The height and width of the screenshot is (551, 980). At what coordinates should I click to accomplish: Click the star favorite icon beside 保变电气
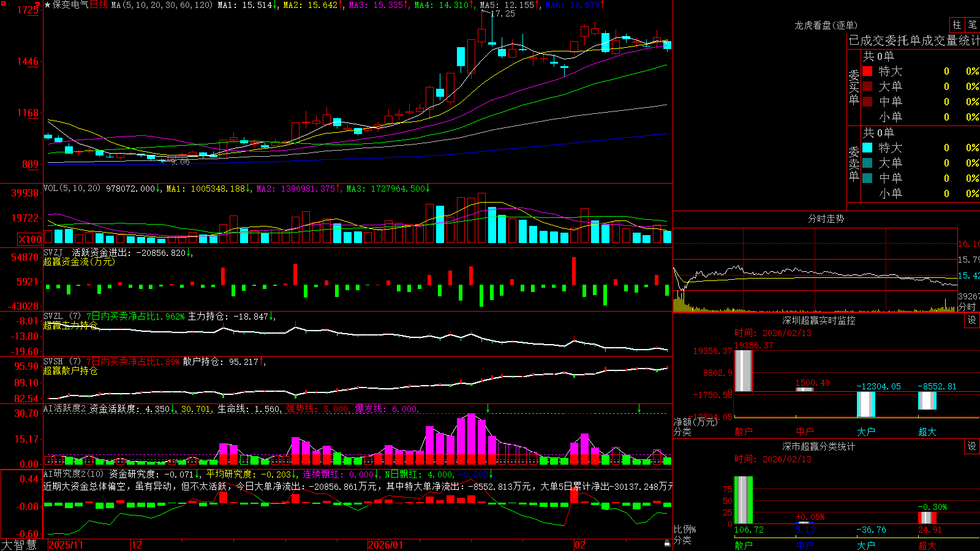tap(47, 5)
